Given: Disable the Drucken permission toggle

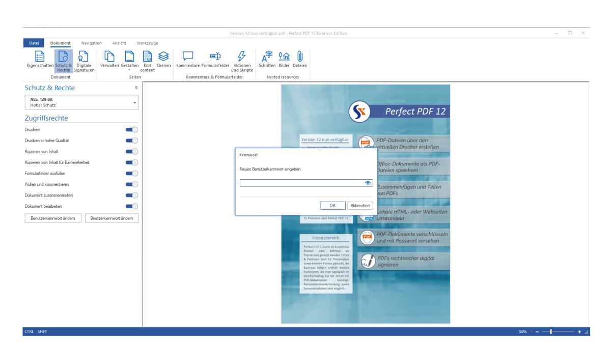Looking at the screenshot, I should [131, 130].
